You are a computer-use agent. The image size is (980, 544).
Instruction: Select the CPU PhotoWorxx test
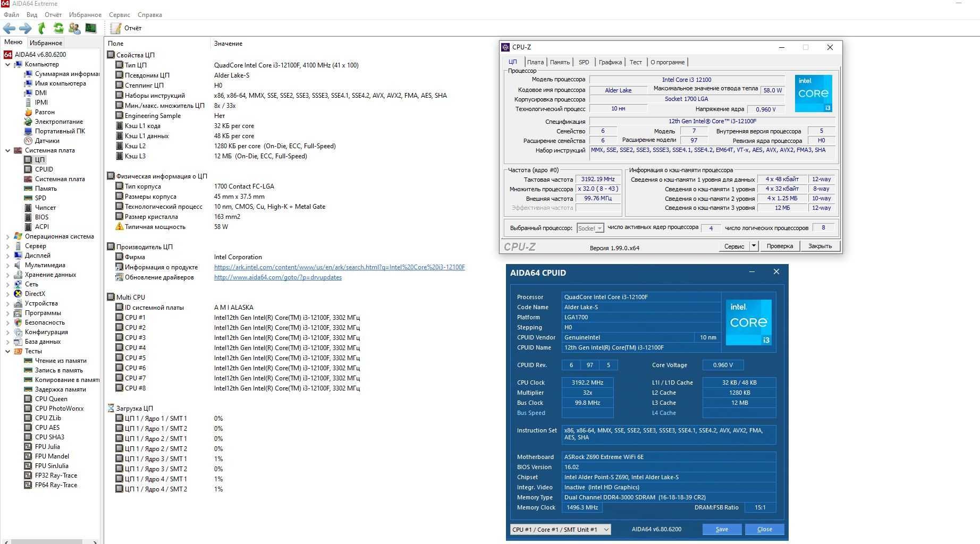coord(59,408)
